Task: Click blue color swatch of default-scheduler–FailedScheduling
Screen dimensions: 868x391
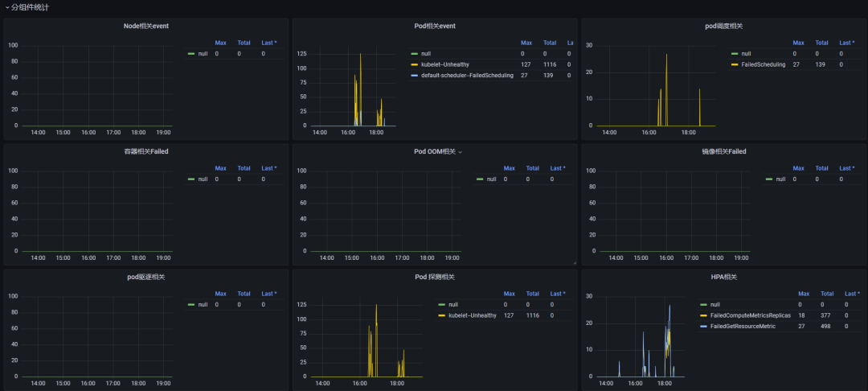Action: 414,76
